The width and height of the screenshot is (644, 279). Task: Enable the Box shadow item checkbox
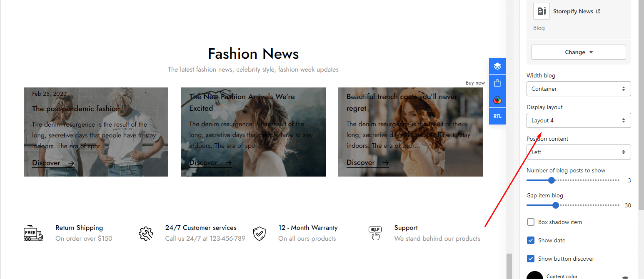click(531, 222)
